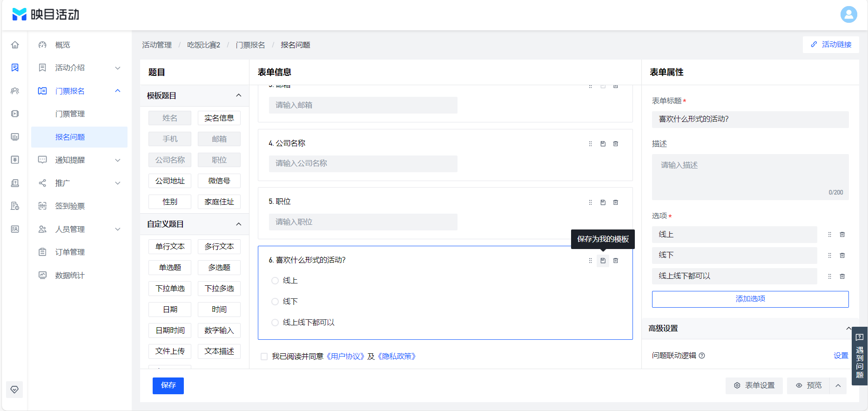Click 活动管理 in the breadcrumb
Image resolution: width=868 pixels, height=411 pixels.
[x=157, y=45]
